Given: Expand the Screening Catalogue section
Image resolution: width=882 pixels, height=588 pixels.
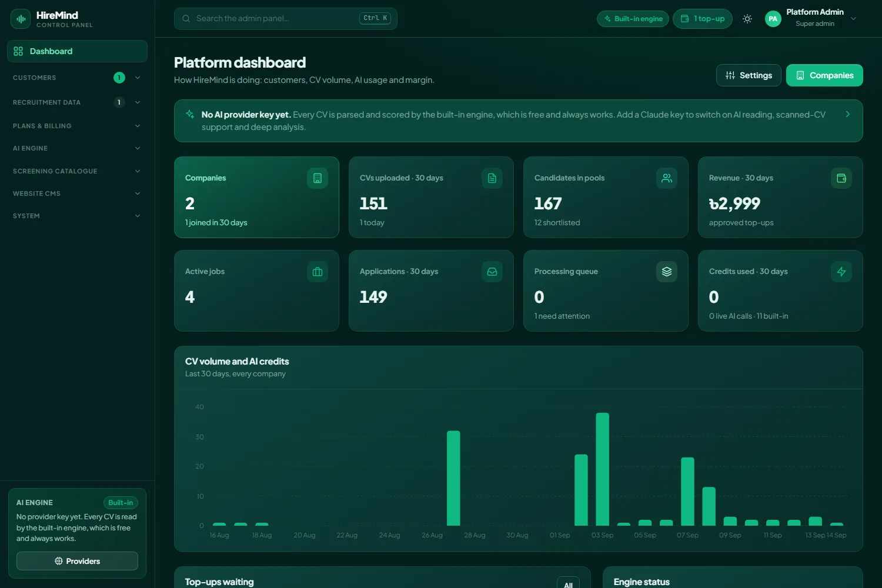Looking at the screenshot, I should click(77, 171).
